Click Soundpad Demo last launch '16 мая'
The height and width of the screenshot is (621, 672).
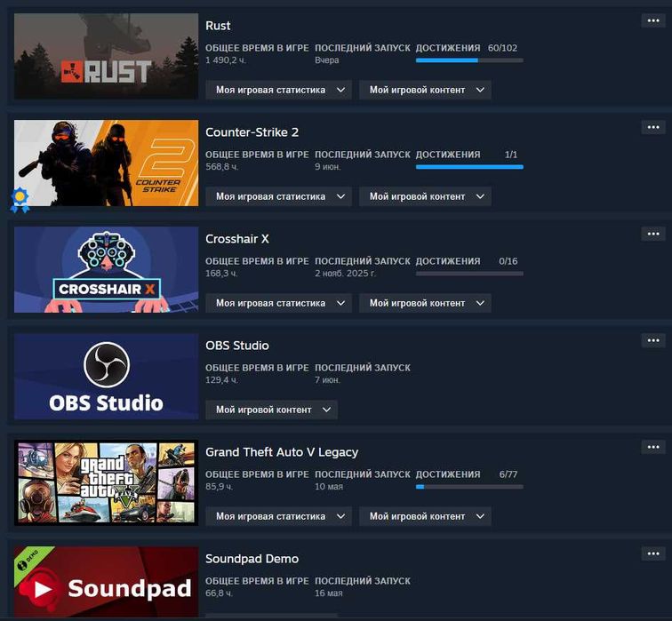tap(329, 593)
